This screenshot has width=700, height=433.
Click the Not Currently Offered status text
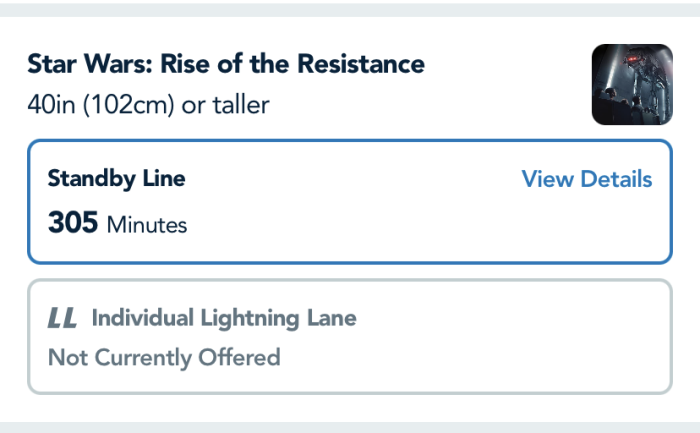tap(164, 357)
